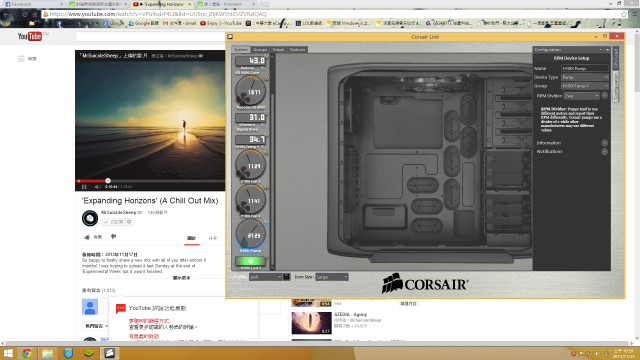Open the comments sorting dropdown

click(96, 326)
